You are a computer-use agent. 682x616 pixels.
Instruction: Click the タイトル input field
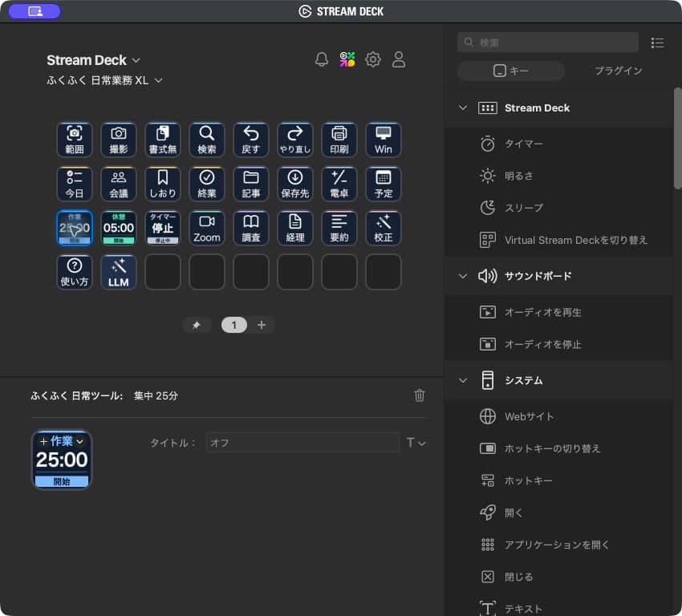(x=302, y=443)
